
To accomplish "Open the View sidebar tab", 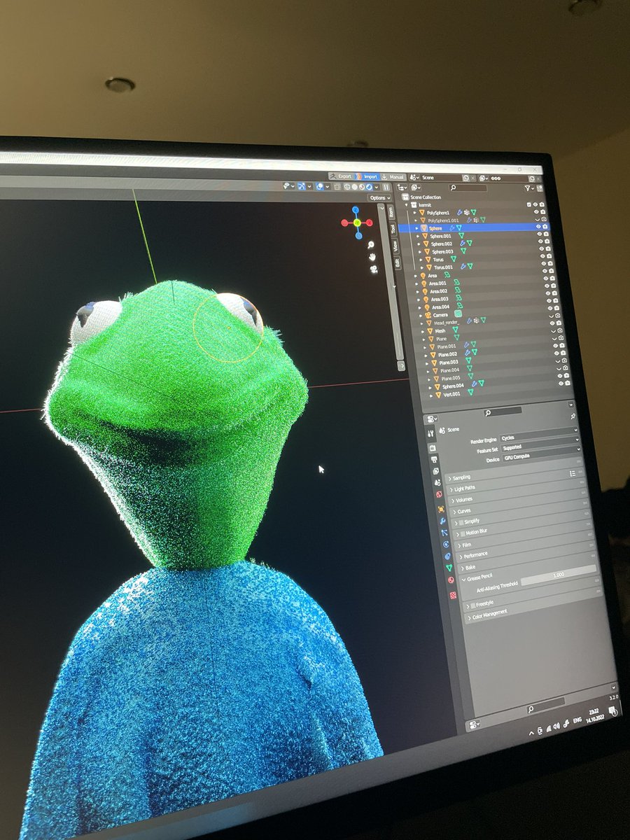I will [395, 246].
